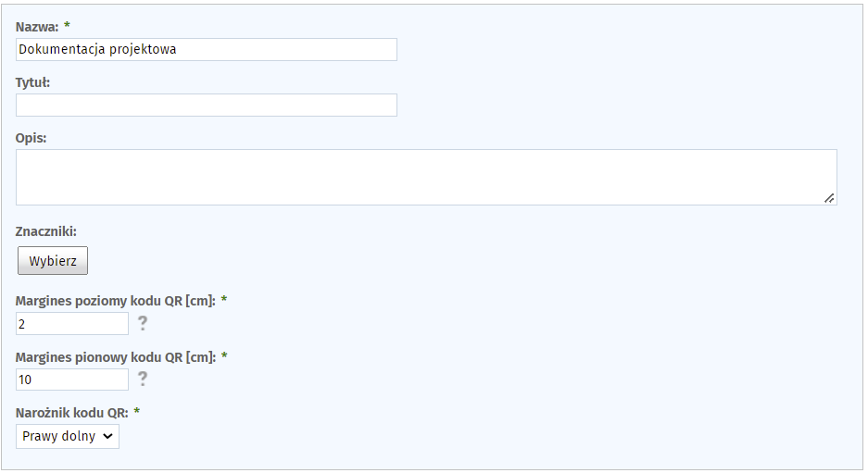Click the Opis textarea resize handle
Viewport: 868px width, 473px height.
pyautogui.click(x=829, y=197)
